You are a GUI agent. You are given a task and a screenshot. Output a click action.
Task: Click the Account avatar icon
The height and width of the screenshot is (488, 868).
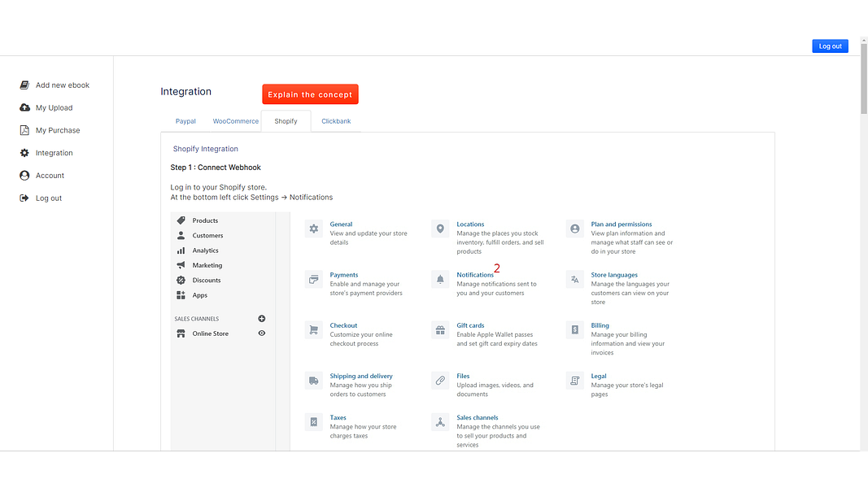coord(24,176)
